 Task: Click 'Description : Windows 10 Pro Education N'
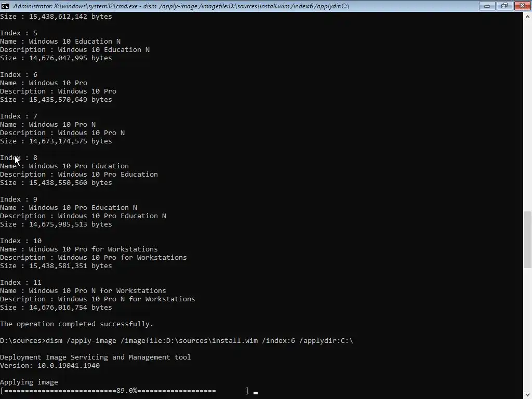(x=83, y=216)
